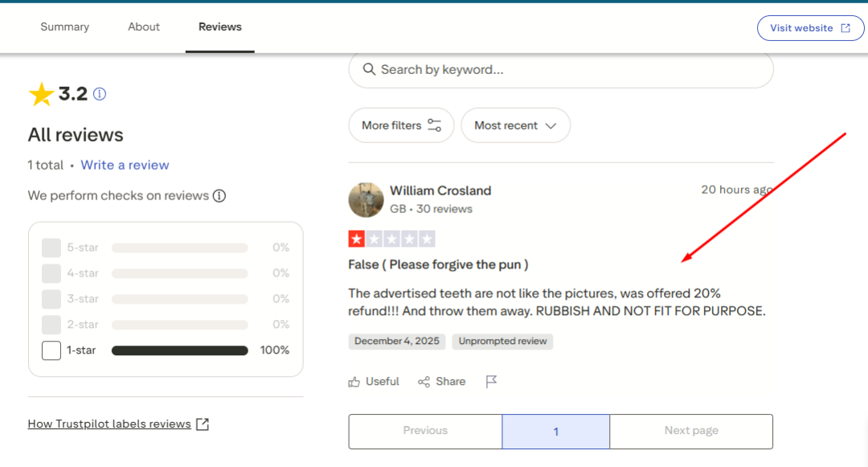This screenshot has width=868, height=467.
Task: Click the 5-star 0% progress bar
Action: coord(179,248)
